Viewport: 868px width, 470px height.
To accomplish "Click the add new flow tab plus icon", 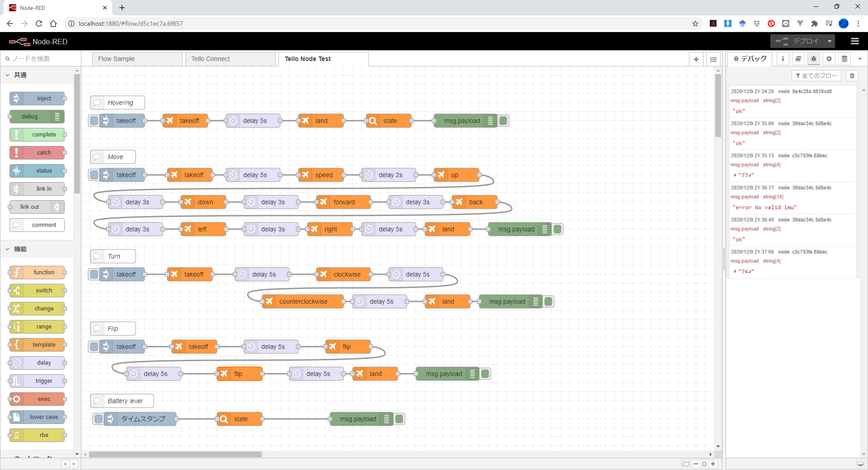I will pos(696,59).
